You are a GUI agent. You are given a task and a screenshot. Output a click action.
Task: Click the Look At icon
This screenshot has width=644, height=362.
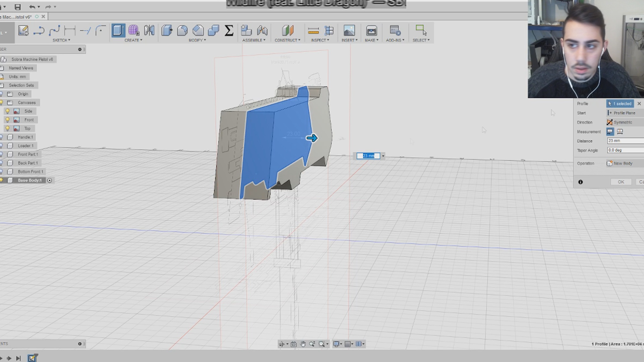pyautogui.click(x=293, y=344)
